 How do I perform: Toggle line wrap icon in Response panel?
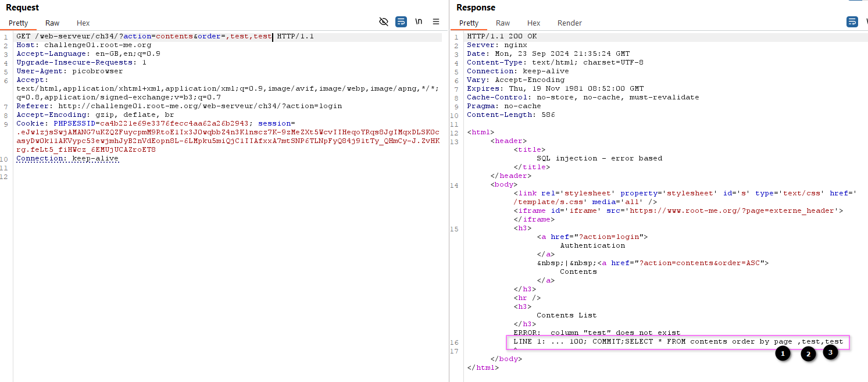852,22
